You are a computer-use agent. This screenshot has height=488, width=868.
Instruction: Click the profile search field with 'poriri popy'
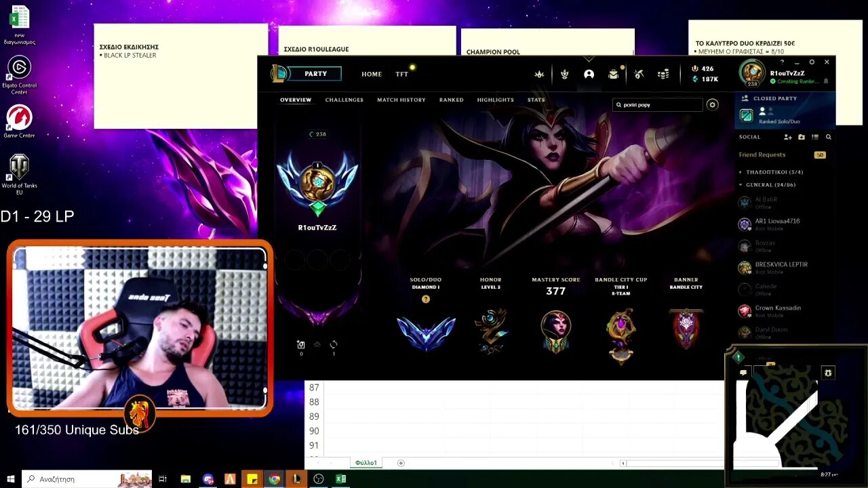[x=657, y=105]
